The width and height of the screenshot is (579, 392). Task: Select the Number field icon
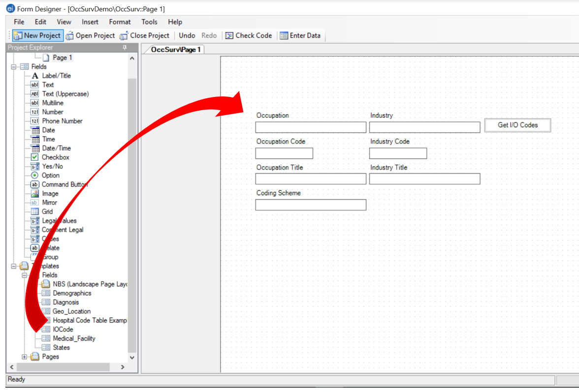[34, 112]
